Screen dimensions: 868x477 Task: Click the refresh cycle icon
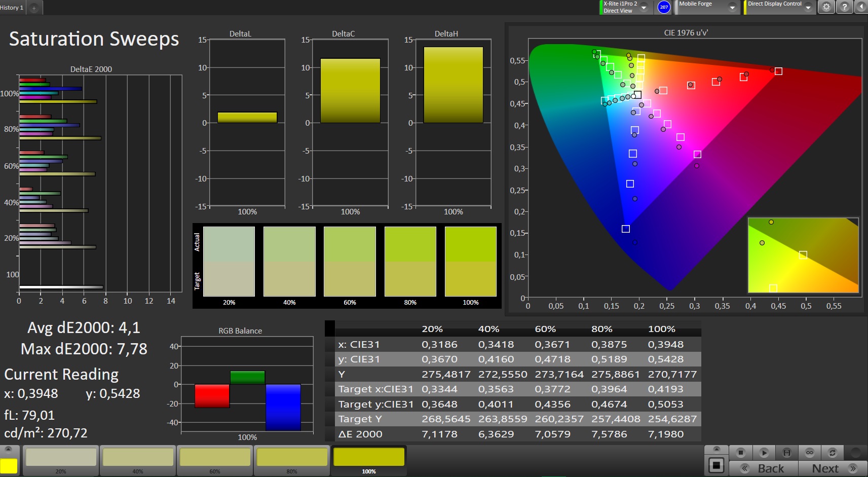[x=832, y=452]
